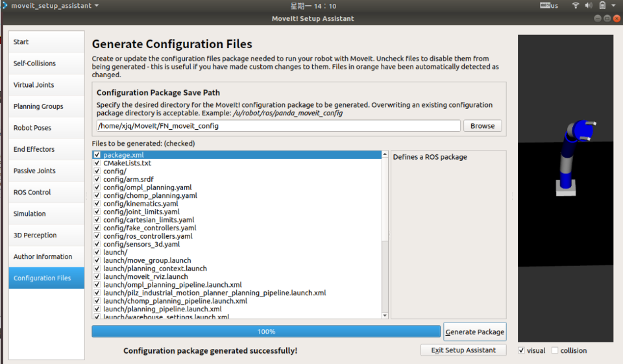
Task: Open the sound volume indicator
Action: point(589,6)
